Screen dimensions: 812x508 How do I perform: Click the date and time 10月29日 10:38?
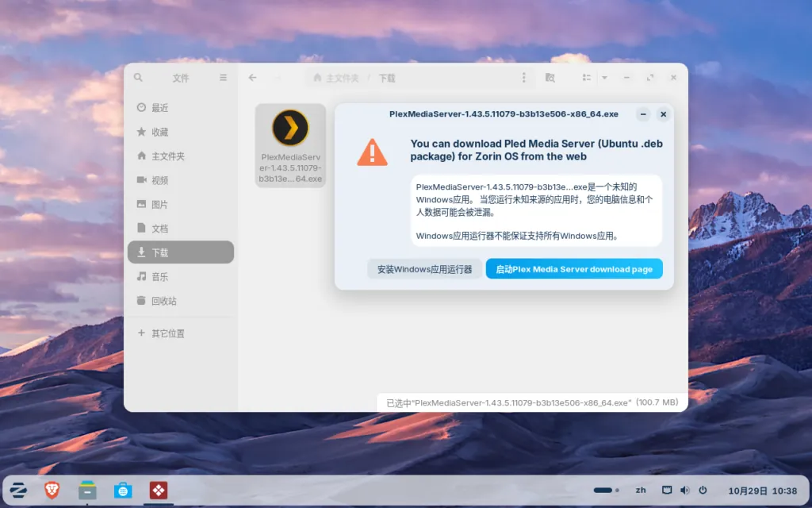763,491
